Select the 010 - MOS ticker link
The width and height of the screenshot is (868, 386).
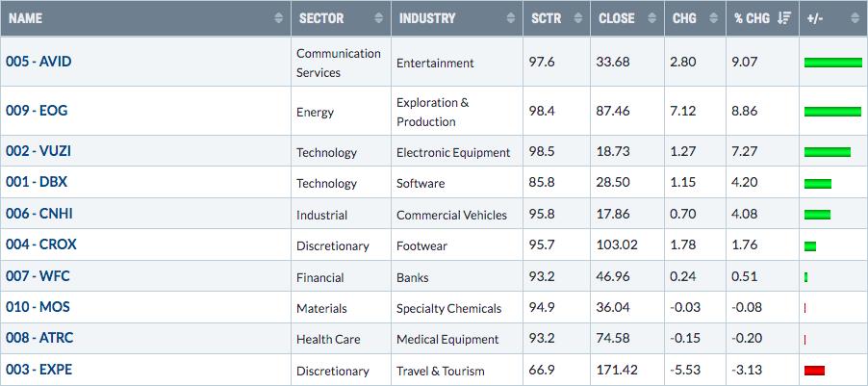[38, 307]
